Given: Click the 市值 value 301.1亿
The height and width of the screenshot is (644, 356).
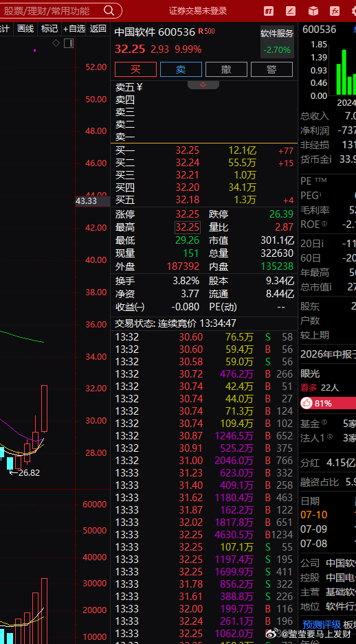Looking at the screenshot, I should click(x=277, y=240).
